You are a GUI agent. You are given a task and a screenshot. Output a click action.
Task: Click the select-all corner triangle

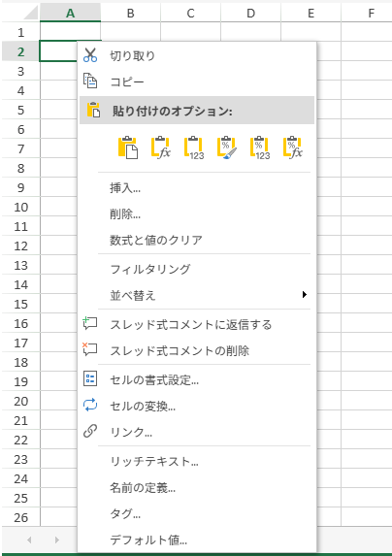pyautogui.click(x=30, y=13)
